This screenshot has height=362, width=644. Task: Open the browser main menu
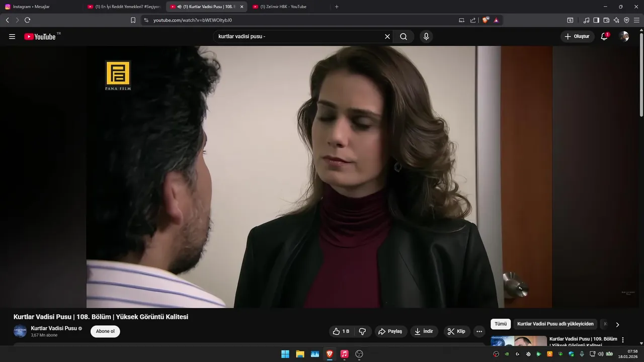point(636,20)
